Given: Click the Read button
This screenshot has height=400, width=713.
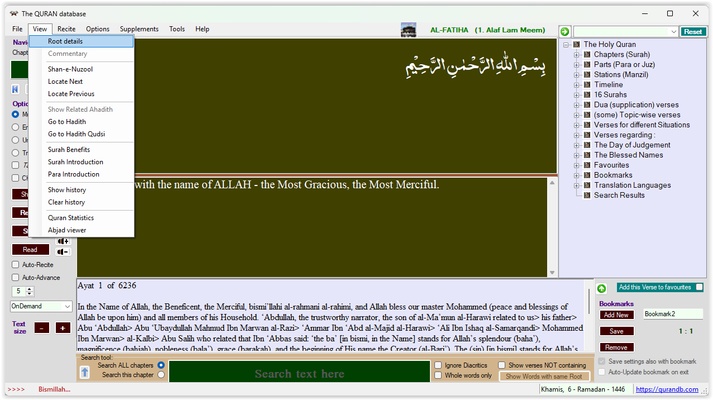Looking at the screenshot, I should [x=30, y=250].
